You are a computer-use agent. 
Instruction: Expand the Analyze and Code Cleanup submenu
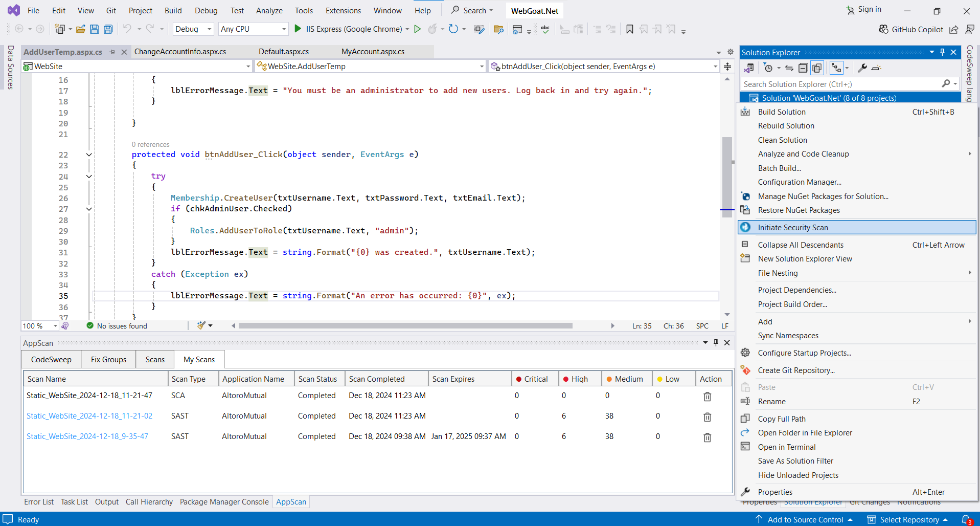[x=857, y=154]
